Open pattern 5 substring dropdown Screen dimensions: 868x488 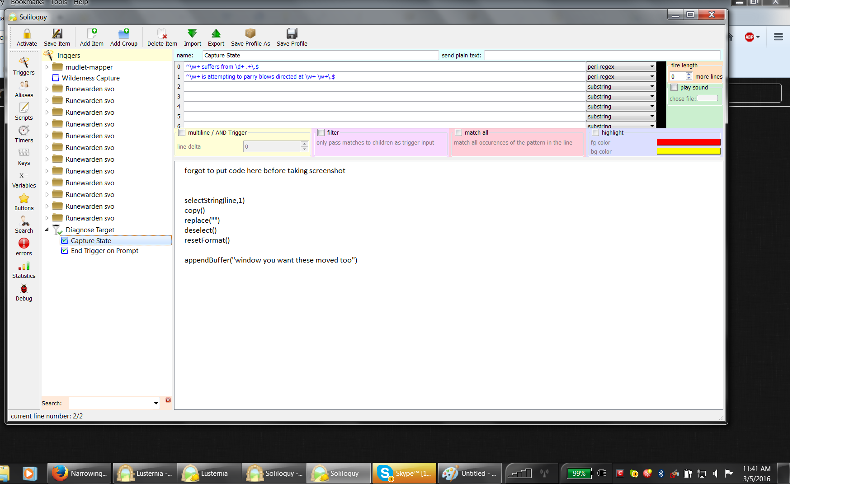(x=621, y=116)
